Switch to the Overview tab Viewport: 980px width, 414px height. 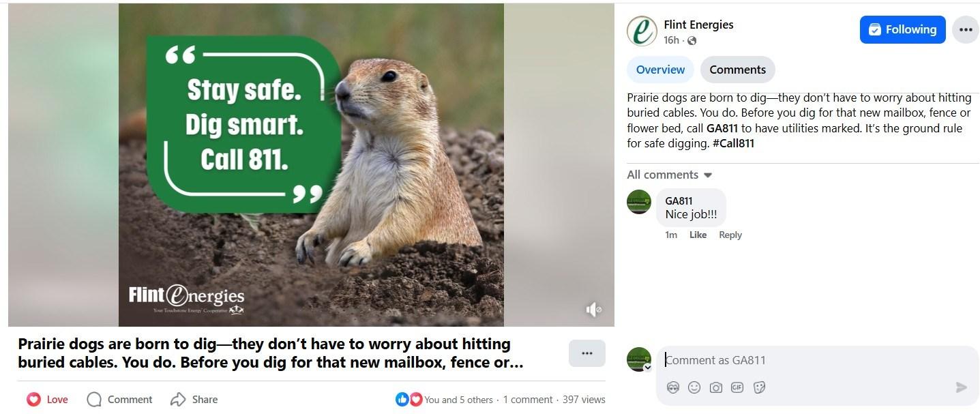tap(660, 70)
